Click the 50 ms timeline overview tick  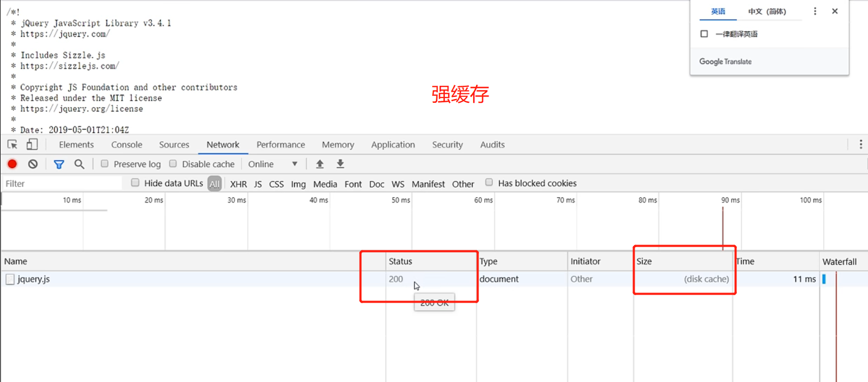click(401, 200)
